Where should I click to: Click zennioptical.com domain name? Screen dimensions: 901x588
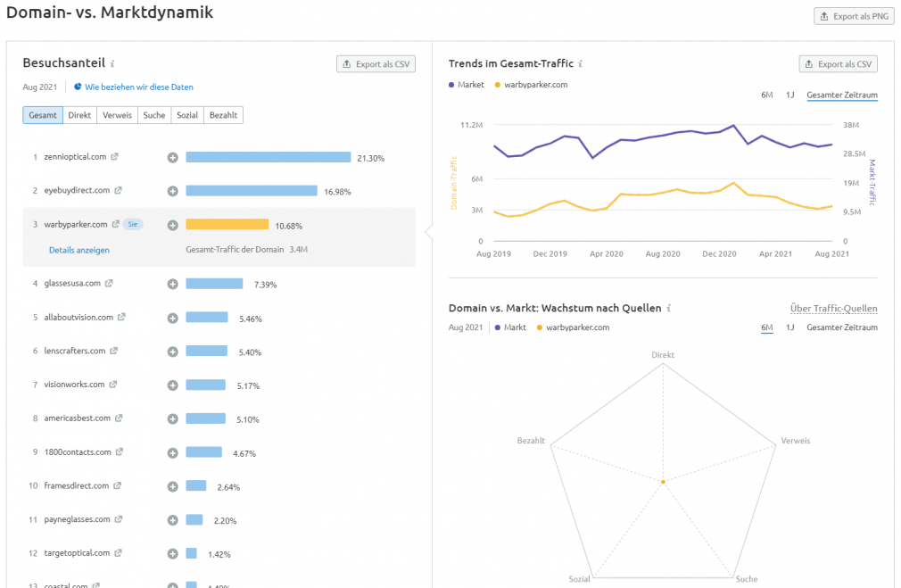coord(75,156)
